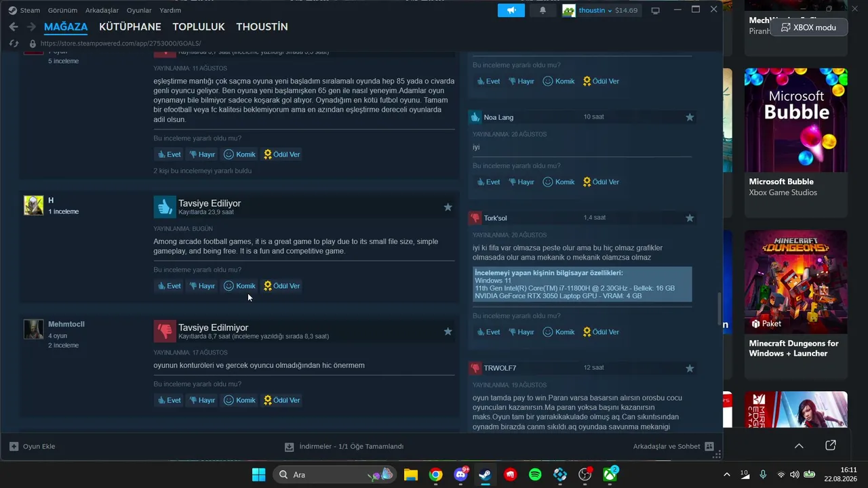The width and height of the screenshot is (868, 488).
Task: Open H's profile avatar
Action: [x=33, y=205]
